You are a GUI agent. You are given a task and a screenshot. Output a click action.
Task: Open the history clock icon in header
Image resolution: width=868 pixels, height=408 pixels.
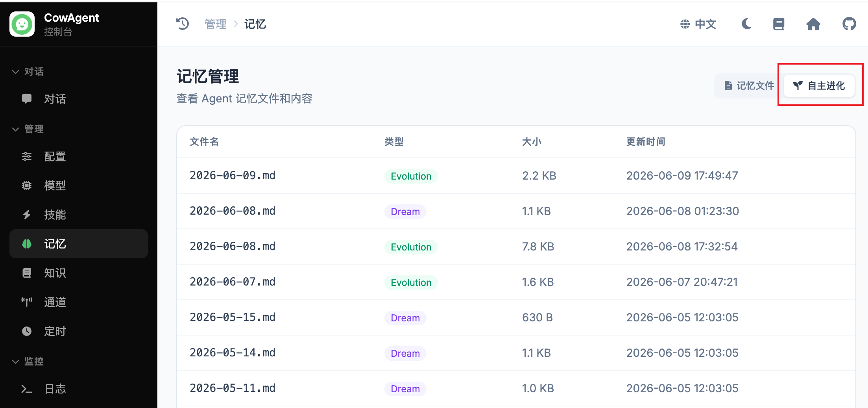coord(183,24)
